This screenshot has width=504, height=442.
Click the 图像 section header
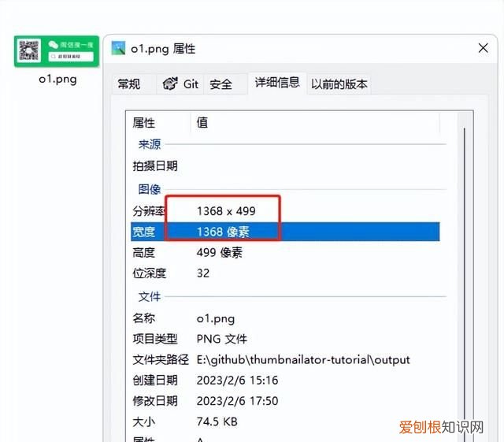pos(150,189)
